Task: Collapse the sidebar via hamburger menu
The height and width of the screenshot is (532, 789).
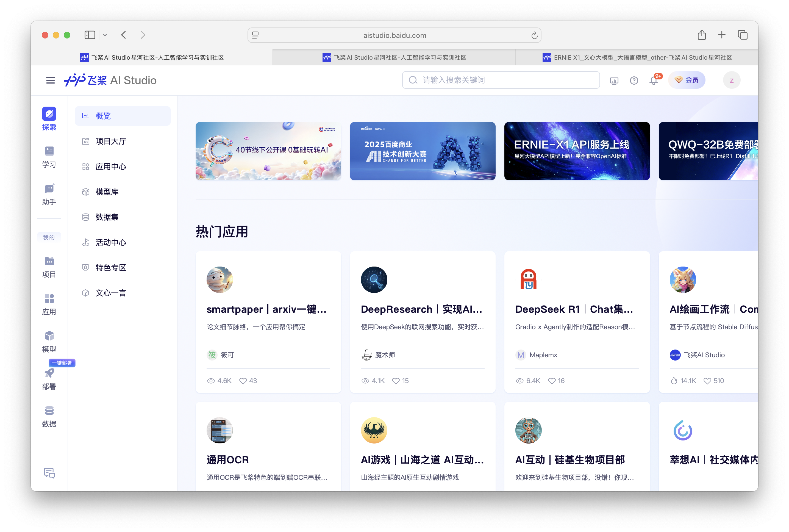Action: coord(50,80)
